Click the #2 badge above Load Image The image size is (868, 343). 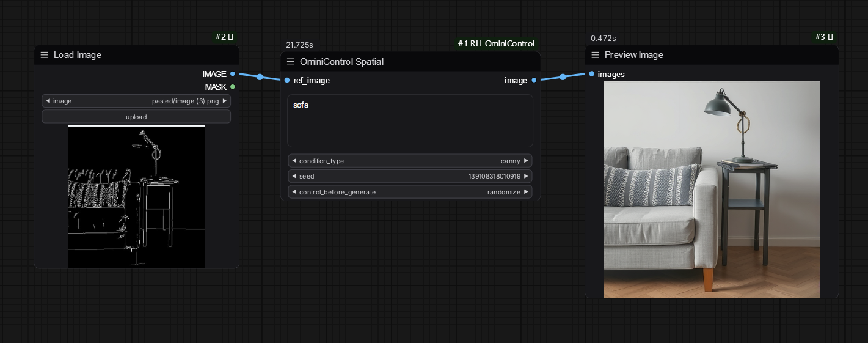pos(224,37)
